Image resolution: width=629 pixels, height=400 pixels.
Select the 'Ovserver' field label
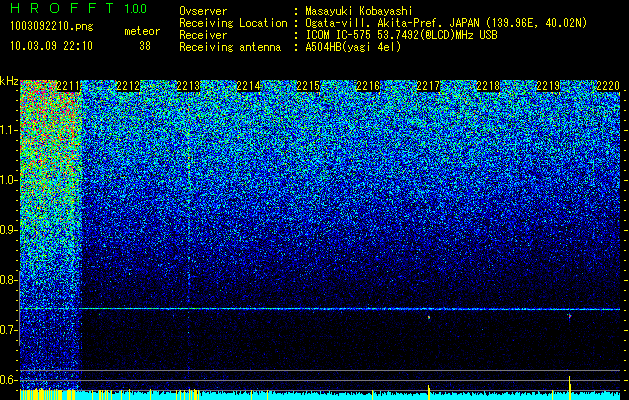tap(203, 12)
